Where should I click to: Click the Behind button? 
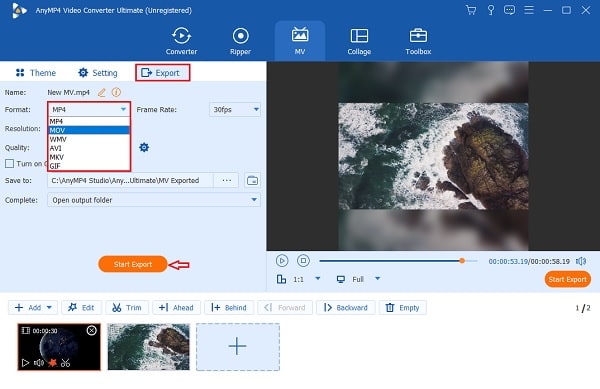pos(229,308)
